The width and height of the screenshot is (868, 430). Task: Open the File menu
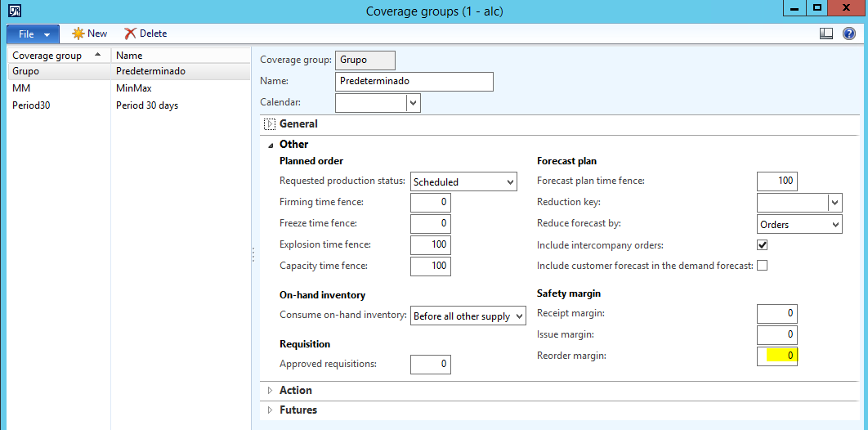(x=34, y=34)
